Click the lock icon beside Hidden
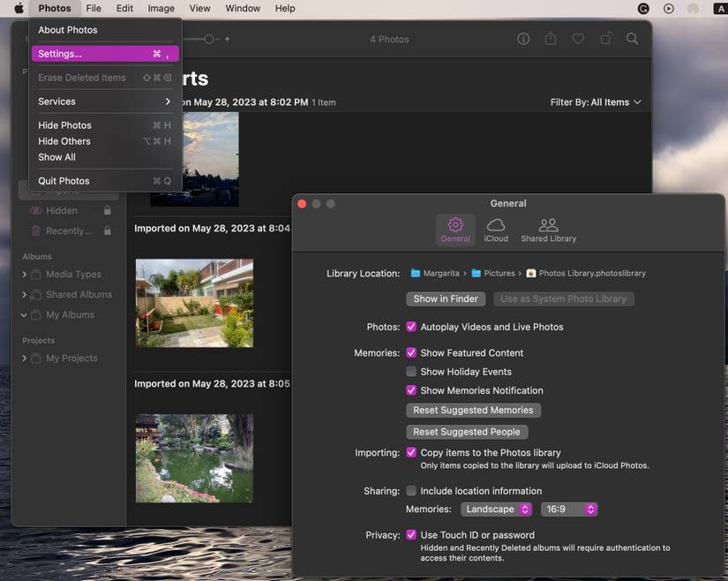728x581 pixels. (108, 210)
